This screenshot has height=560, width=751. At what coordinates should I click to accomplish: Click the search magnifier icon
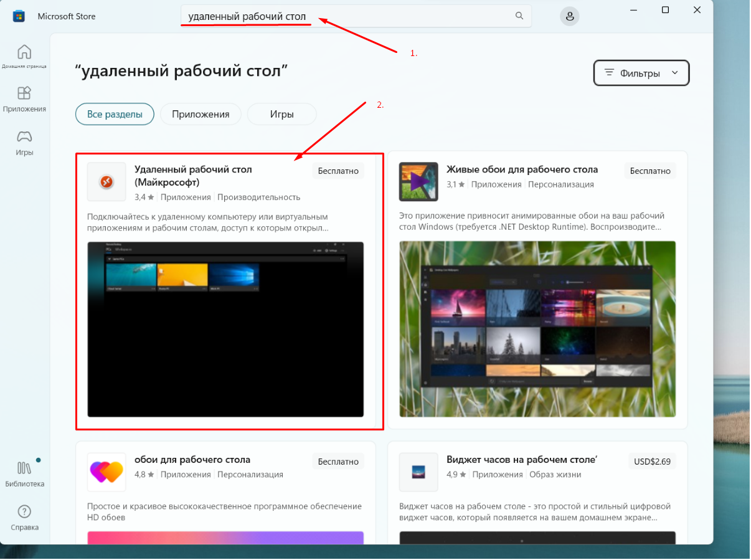pyautogui.click(x=519, y=16)
